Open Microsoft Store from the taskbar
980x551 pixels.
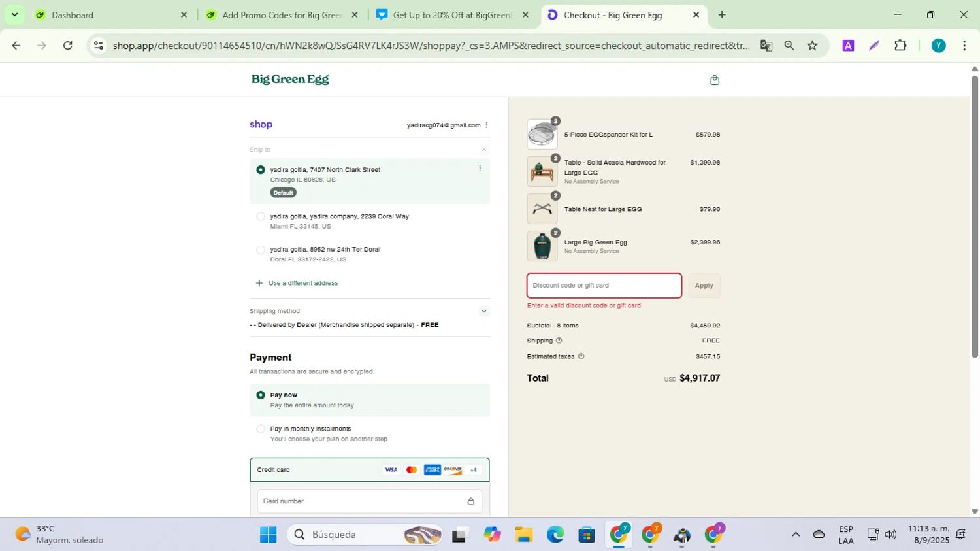(x=587, y=535)
